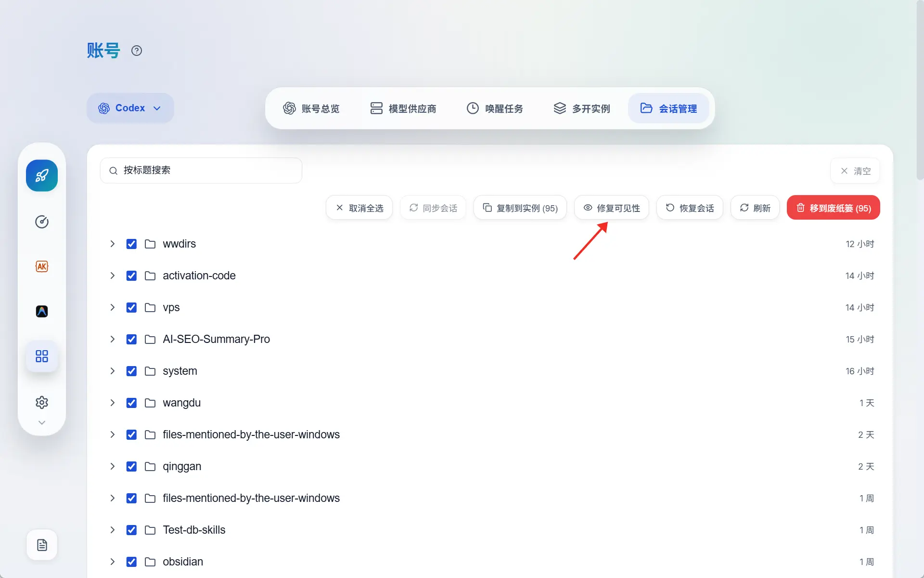Uncheck the wwdirs checkbox

click(x=131, y=244)
